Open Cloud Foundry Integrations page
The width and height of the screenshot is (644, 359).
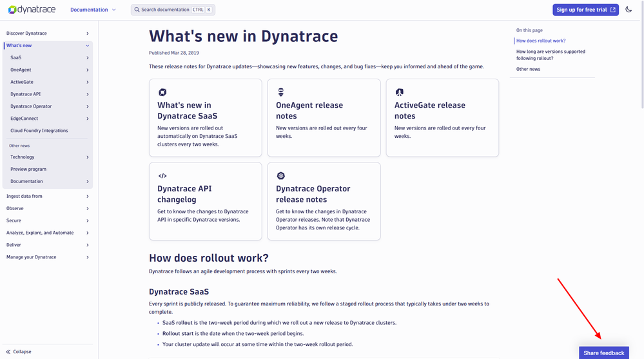point(39,131)
